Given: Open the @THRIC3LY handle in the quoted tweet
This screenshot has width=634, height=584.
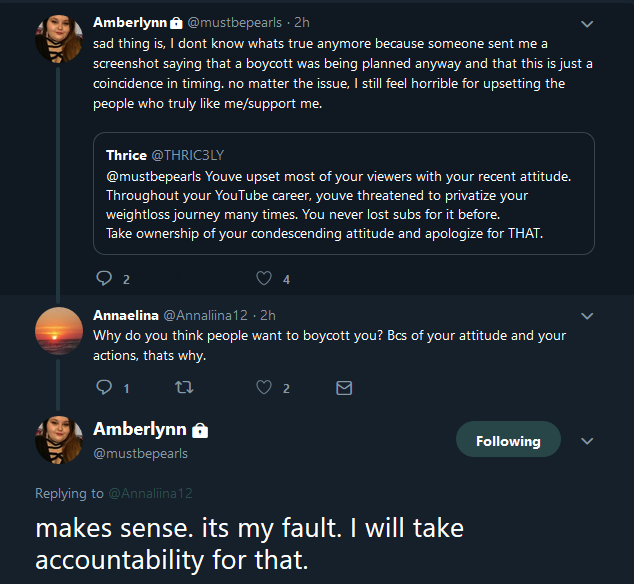Looking at the screenshot, I should point(188,155).
